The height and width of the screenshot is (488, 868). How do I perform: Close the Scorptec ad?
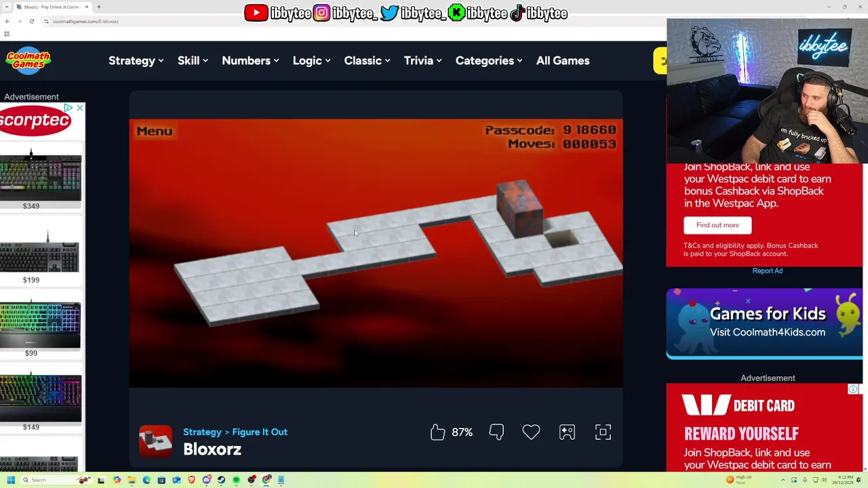click(79, 108)
